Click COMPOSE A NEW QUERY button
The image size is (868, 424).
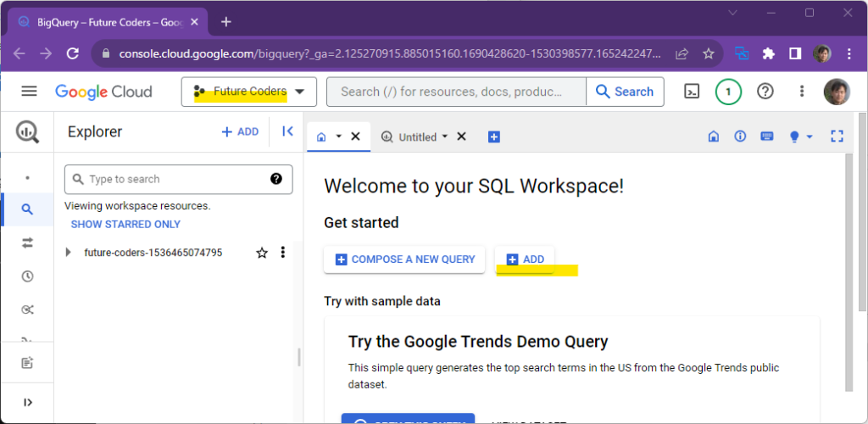pyautogui.click(x=404, y=259)
